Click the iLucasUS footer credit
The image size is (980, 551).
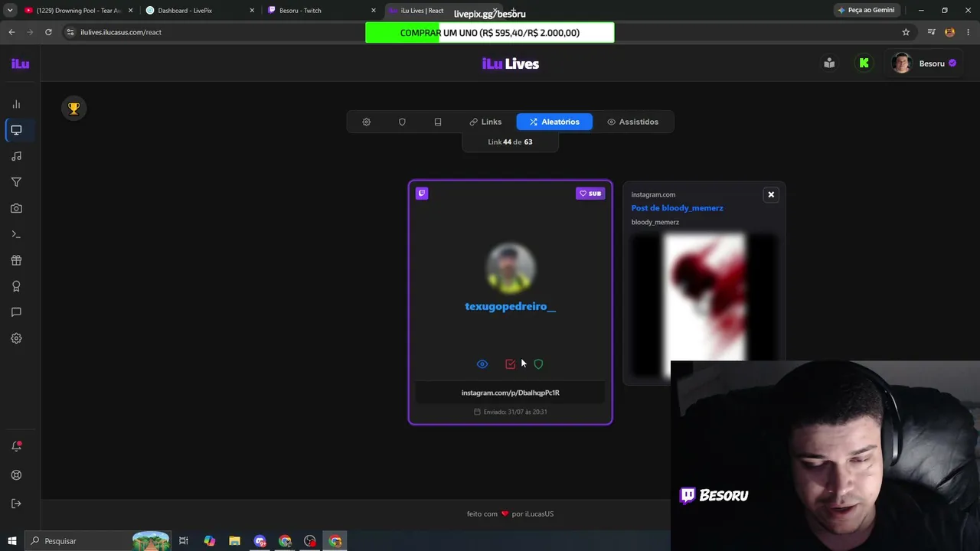(x=533, y=514)
